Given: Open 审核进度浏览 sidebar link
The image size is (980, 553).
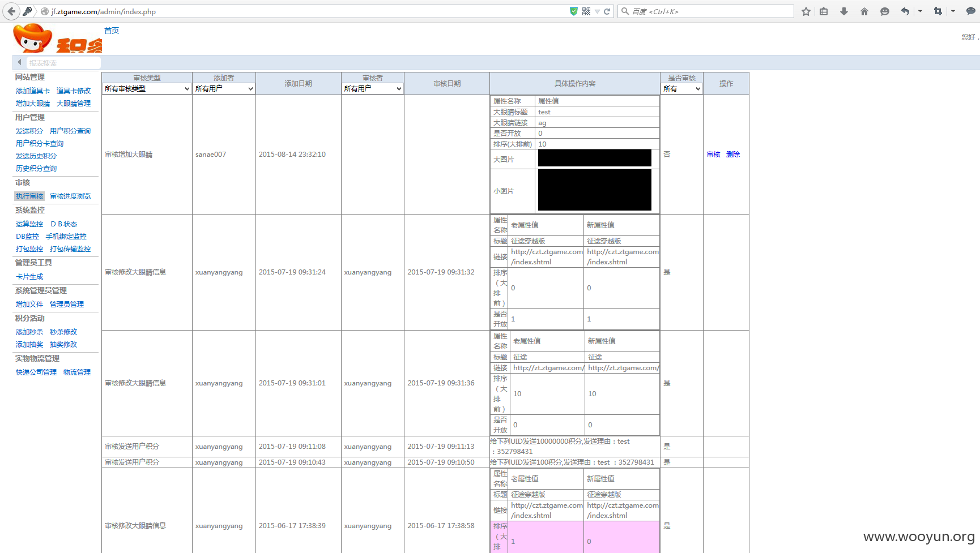Looking at the screenshot, I should point(70,196).
